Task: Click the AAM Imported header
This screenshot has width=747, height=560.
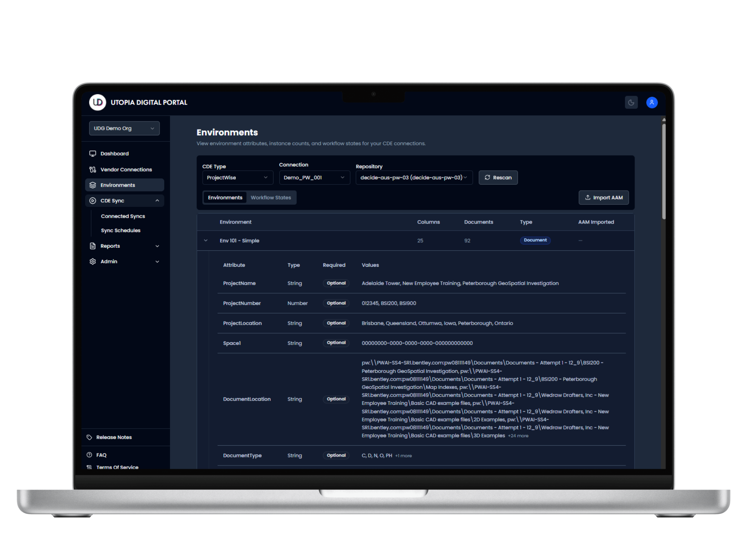Action: pyautogui.click(x=596, y=222)
